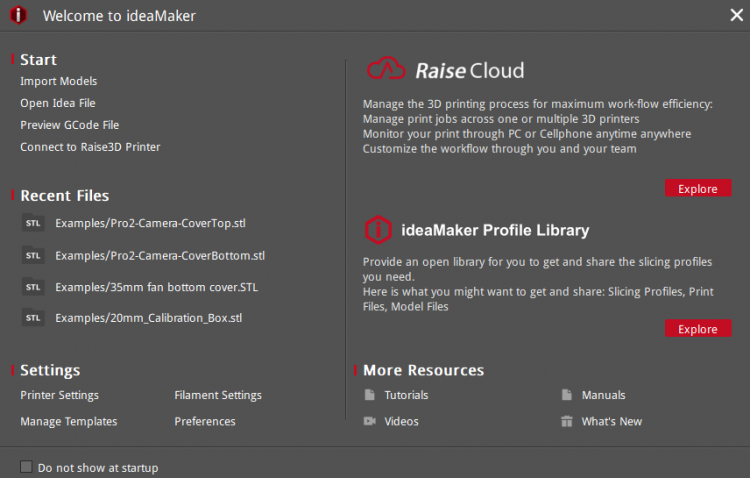Click the Tutorials document icon

[370, 395]
